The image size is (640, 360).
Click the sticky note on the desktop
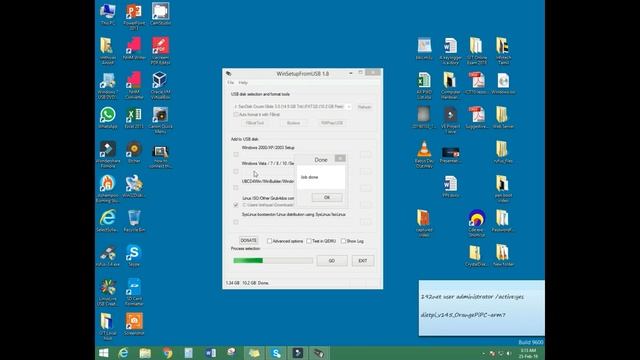pos(482,308)
